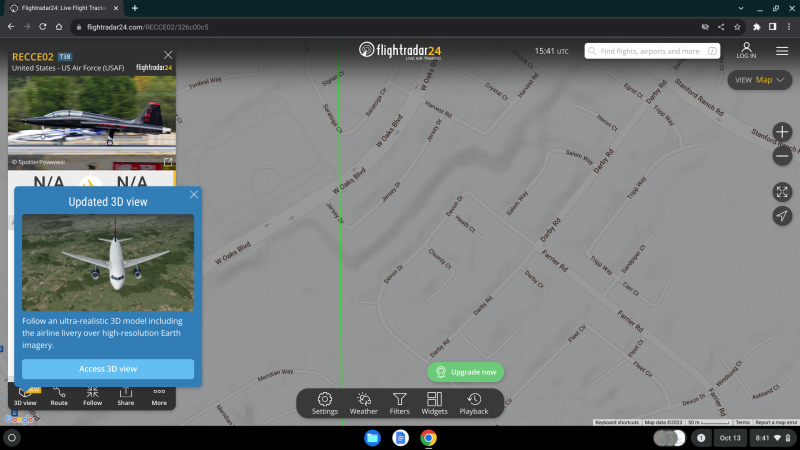
Task: Open Chrome from the shelf
Action: 429,438
